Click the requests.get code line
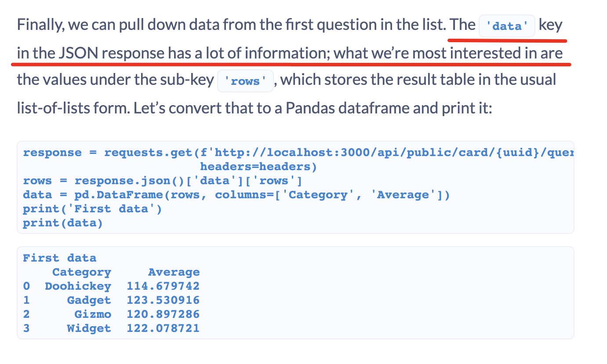 (x=298, y=153)
